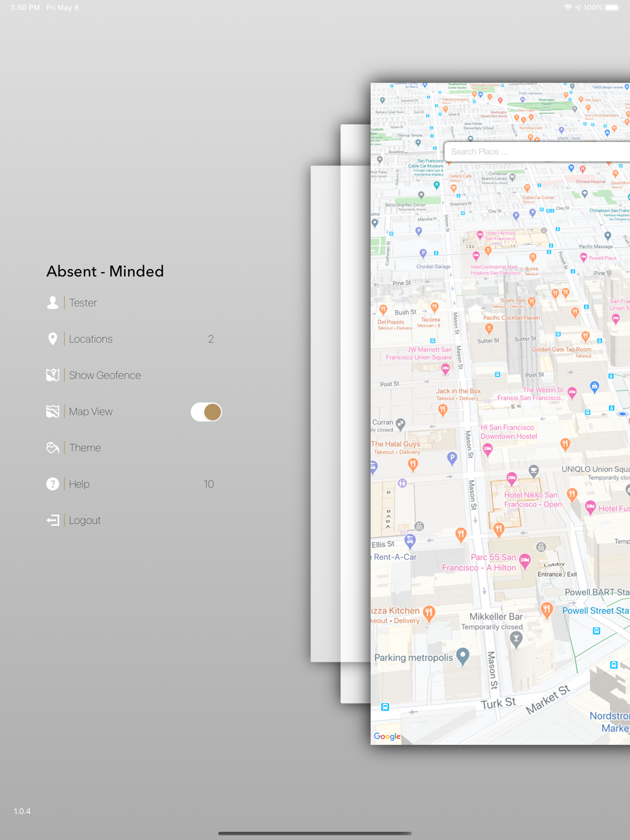Select the Jack in the Box pin
This screenshot has height=840, width=630.
click(x=443, y=411)
